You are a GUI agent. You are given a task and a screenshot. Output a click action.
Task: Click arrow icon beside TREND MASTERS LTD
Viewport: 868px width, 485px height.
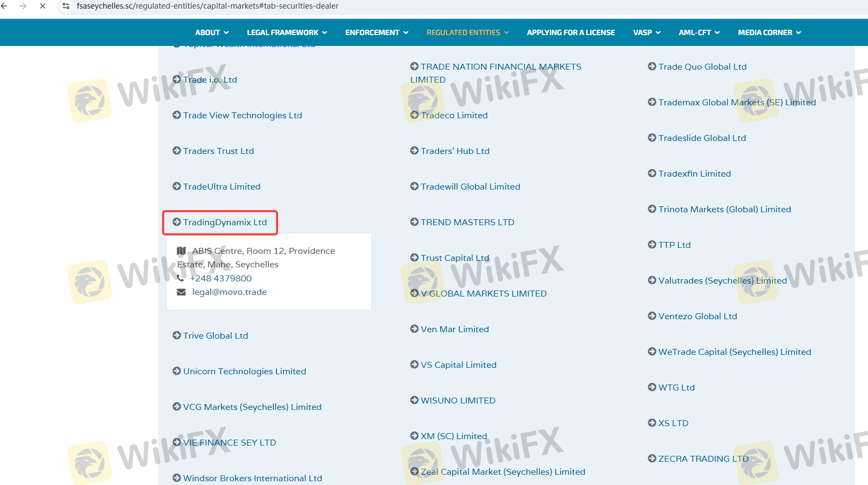pyautogui.click(x=414, y=222)
